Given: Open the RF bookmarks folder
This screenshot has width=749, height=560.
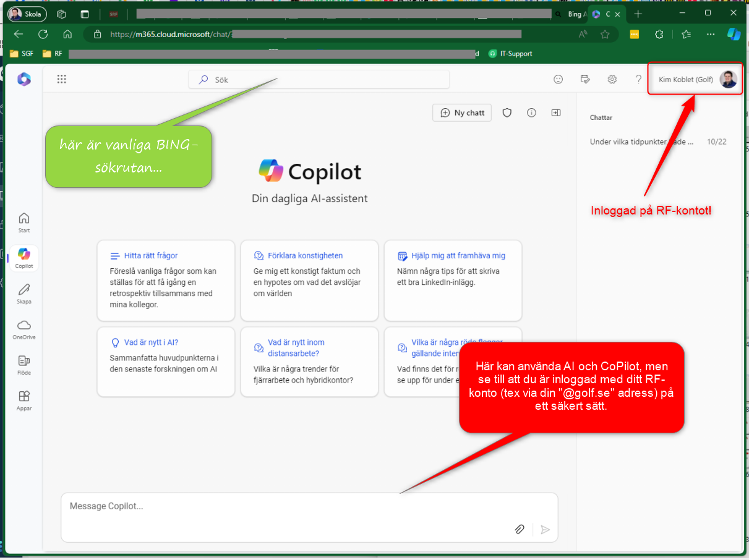Looking at the screenshot, I should [52, 54].
